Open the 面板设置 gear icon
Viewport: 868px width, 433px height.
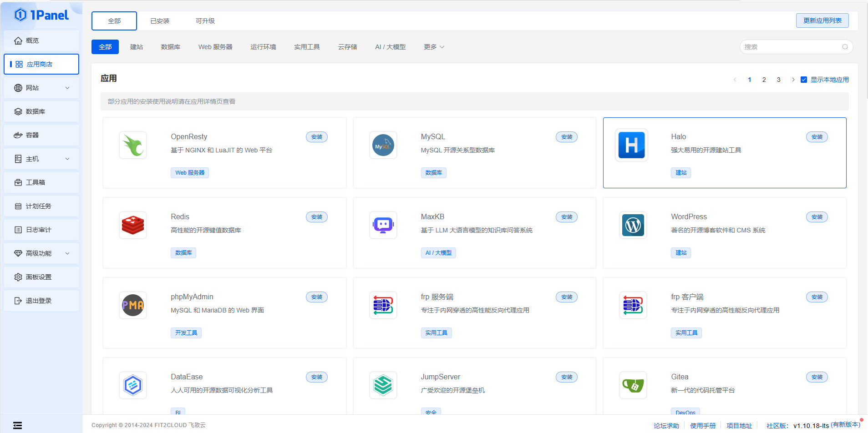point(18,277)
